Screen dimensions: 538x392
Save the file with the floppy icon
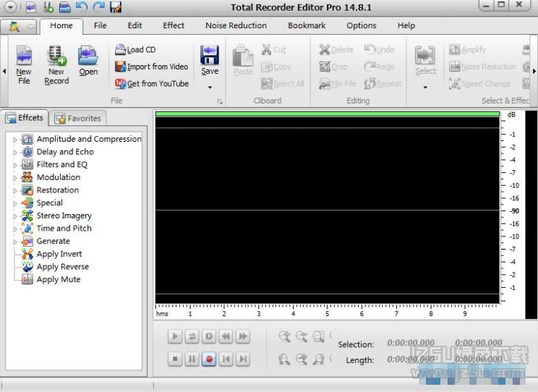[210, 60]
